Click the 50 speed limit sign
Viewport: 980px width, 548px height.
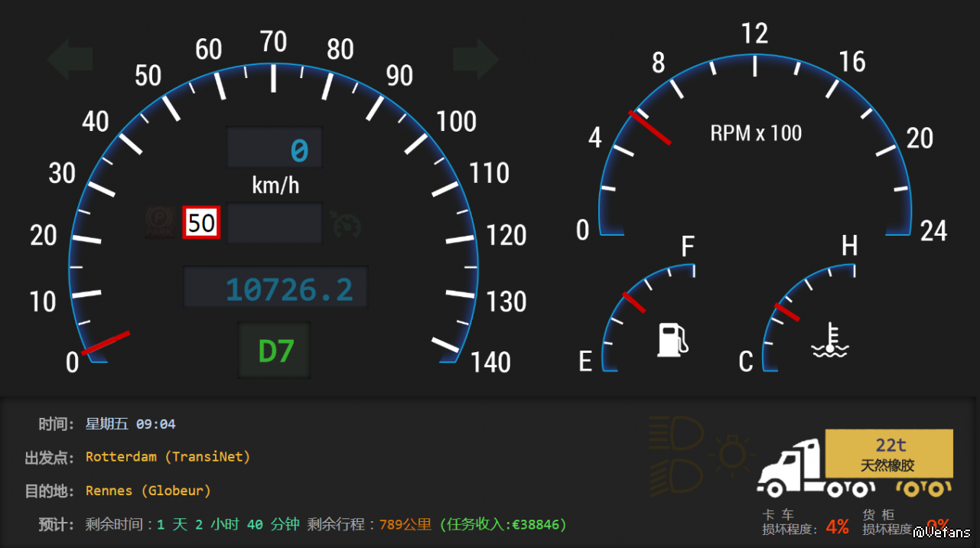[x=201, y=223]
